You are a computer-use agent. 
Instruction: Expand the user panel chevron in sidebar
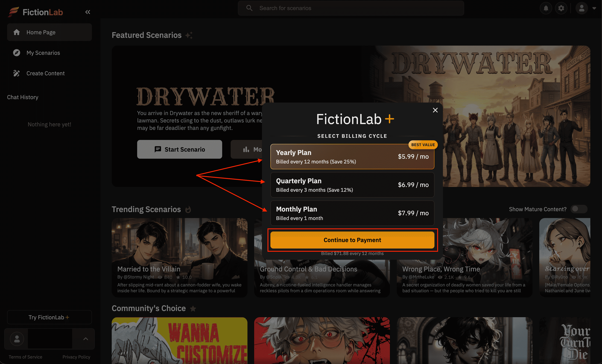pyautogui.click(x=86, y=339)
